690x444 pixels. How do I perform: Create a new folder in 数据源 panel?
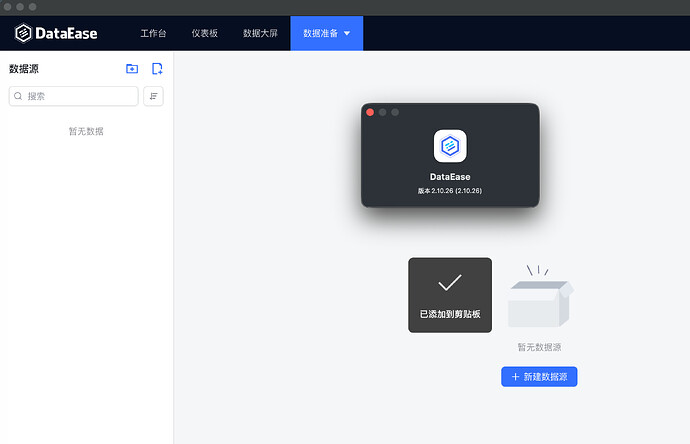pos(132,69)
